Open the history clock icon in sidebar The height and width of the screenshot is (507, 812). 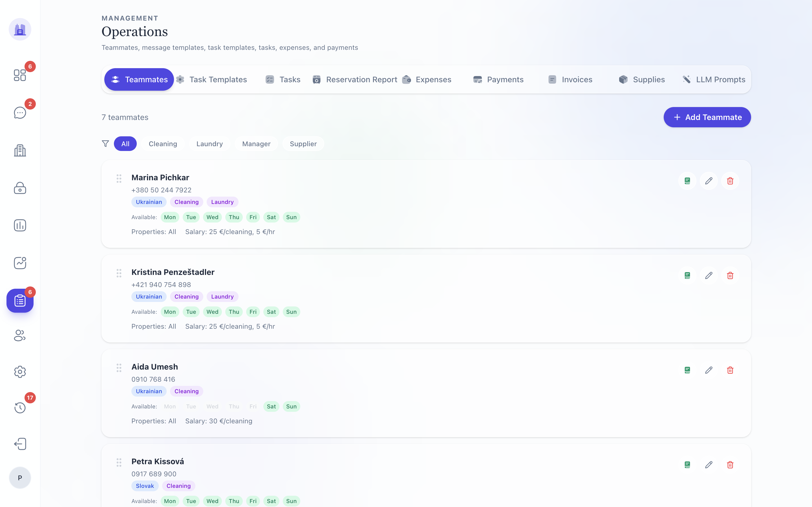click(20, 408)
